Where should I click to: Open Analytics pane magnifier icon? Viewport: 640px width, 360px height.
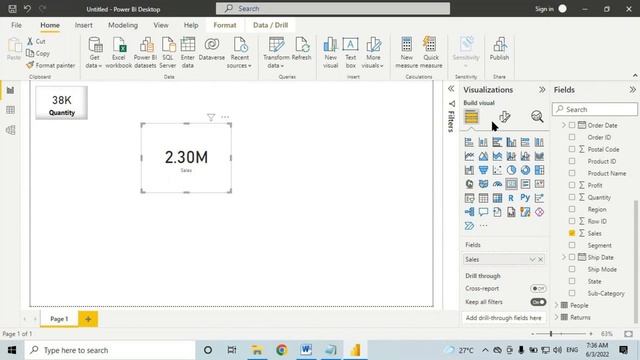click(x=537, y=117)
